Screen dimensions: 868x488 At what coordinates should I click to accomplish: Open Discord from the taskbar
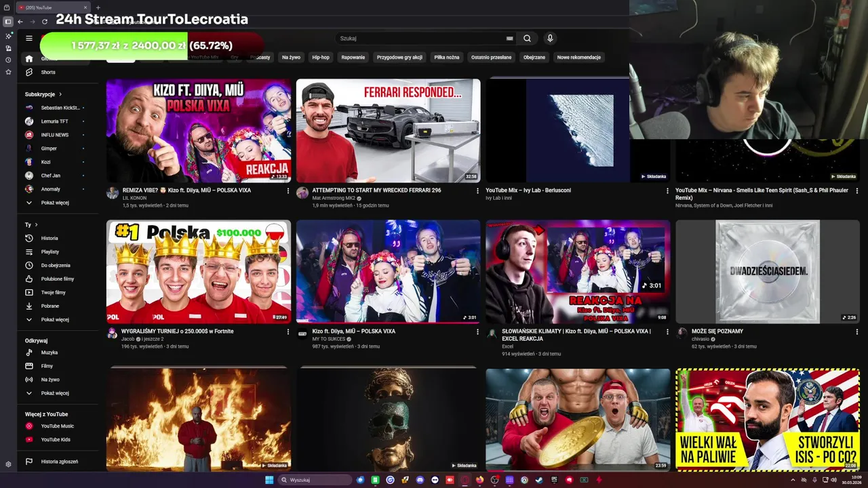[x=420, y=480]
